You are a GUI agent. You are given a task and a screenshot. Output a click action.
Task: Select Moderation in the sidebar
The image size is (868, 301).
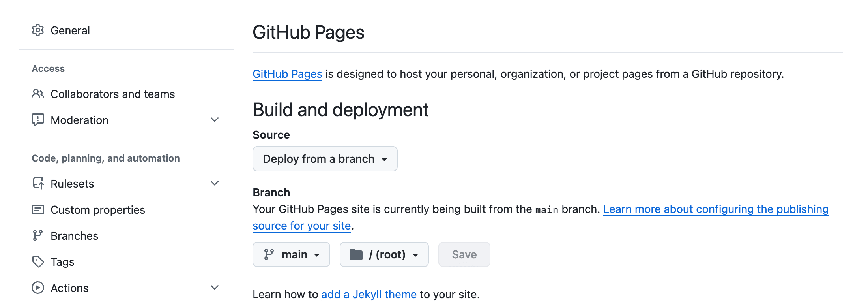tap(79, 120)
